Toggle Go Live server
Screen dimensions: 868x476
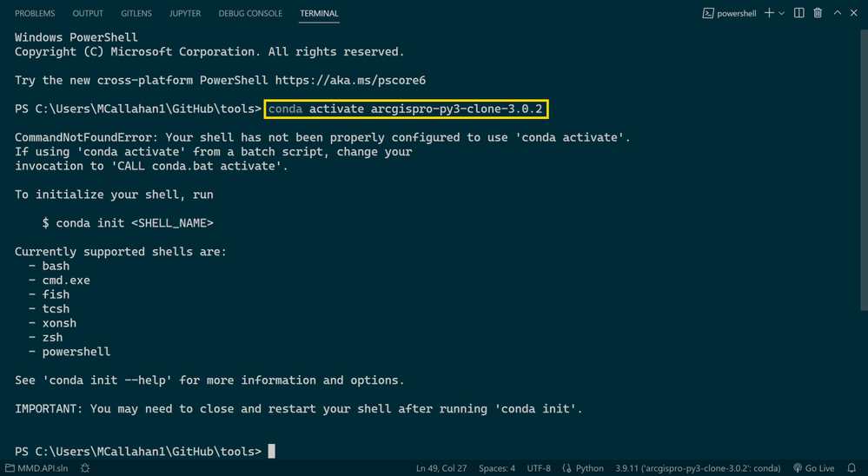[x=813, y=468]
